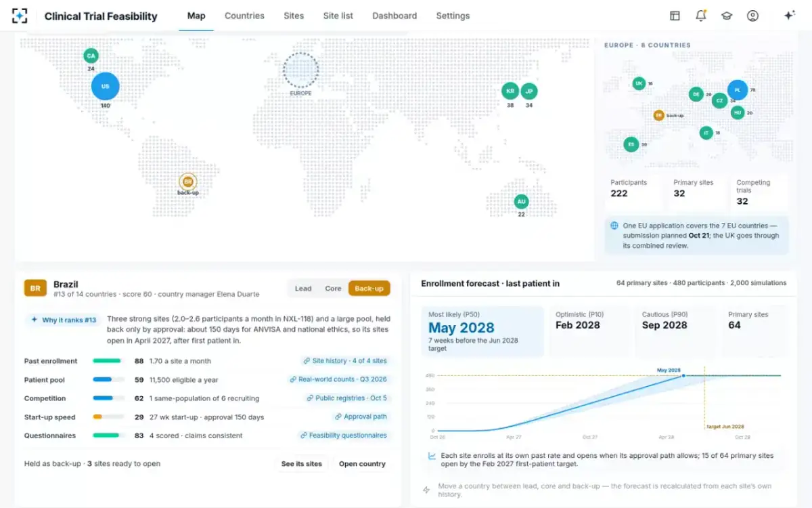Click the BR back-up marker on the world map
This screenshot has height=508, width=812.
[x=188, y=182]
